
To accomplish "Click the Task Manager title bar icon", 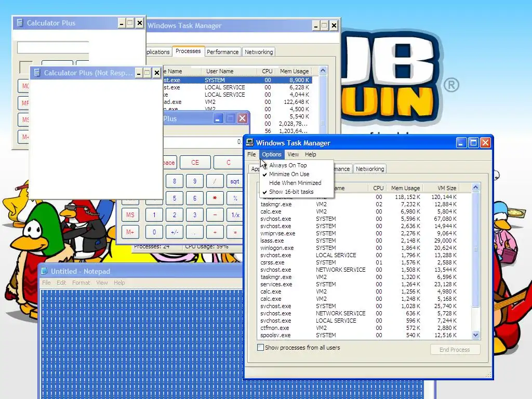I will [x=250, y=142].
